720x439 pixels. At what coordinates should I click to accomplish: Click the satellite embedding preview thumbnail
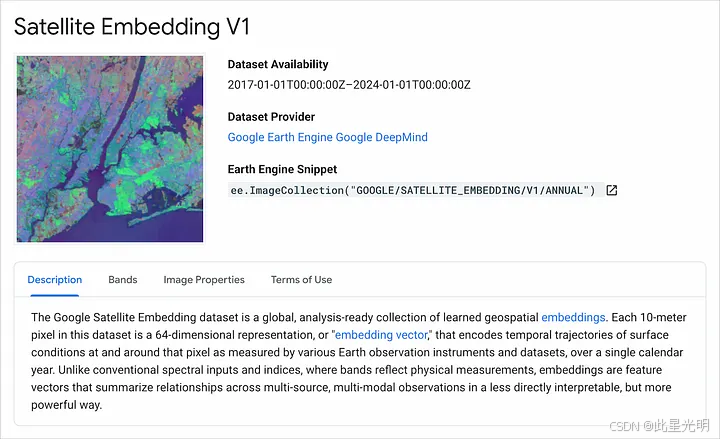tap(110, 148)
